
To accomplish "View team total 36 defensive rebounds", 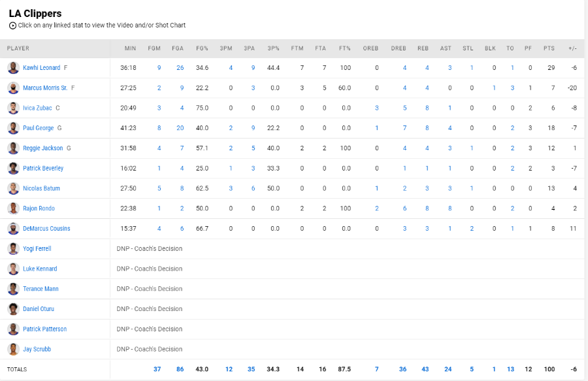I will [x=402, y=369].
